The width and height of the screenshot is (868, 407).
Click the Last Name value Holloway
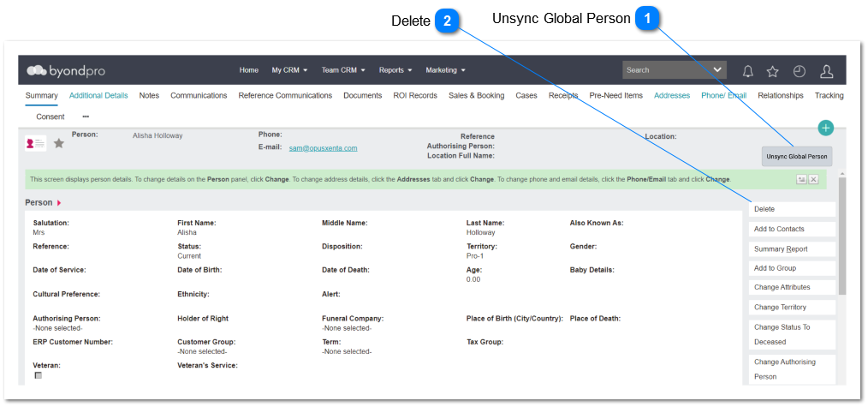(x=480, y=232)
